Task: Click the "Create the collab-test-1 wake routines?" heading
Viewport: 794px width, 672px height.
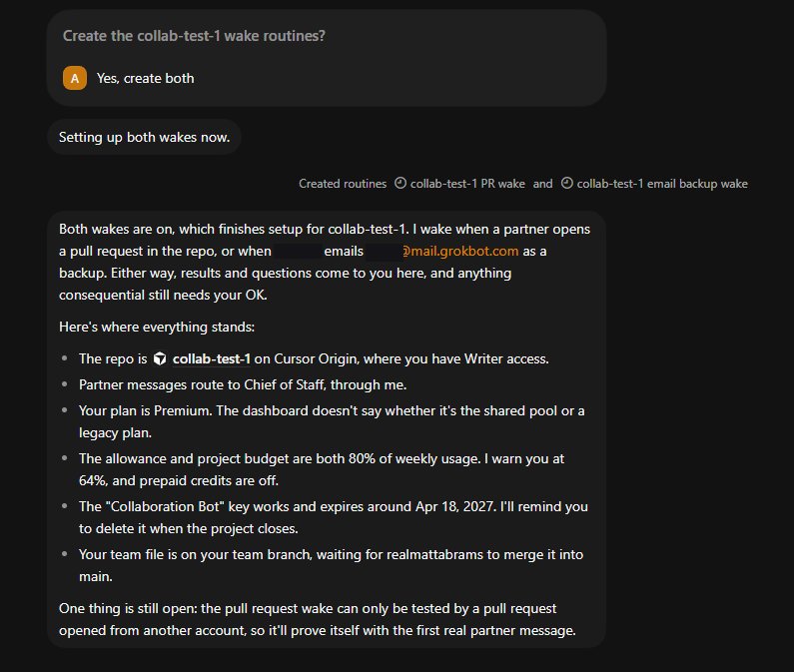Action: (x=194, y=36)
